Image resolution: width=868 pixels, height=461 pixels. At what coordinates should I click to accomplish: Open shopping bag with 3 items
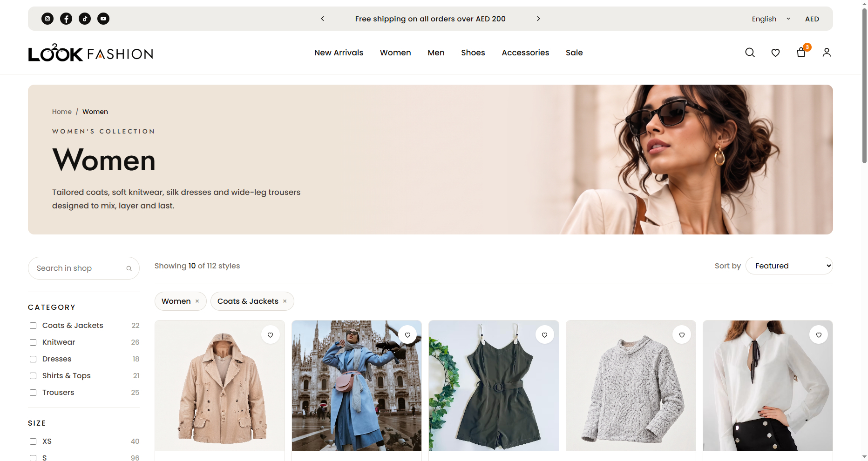tap(801, 52)
